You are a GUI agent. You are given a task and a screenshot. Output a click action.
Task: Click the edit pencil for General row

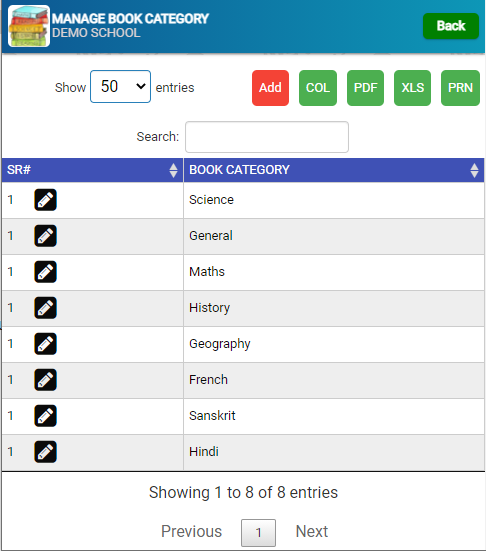pyautogui.click(x=45, y=236)
